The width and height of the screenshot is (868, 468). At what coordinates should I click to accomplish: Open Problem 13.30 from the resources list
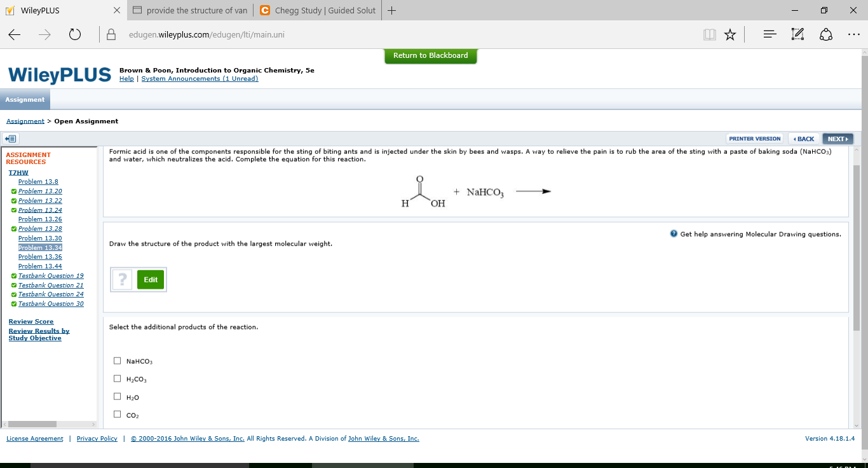click(40, 238)
